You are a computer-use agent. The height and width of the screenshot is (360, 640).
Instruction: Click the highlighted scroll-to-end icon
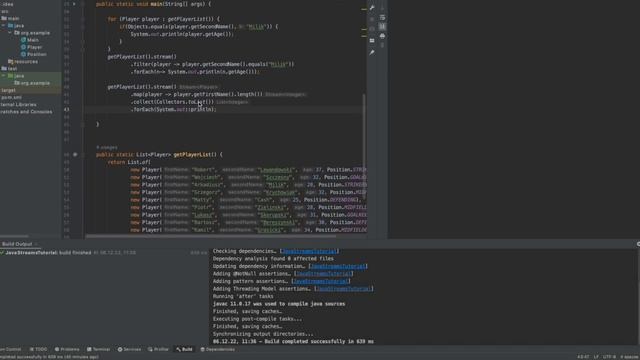pyautogui.click(x=382, y=27)
